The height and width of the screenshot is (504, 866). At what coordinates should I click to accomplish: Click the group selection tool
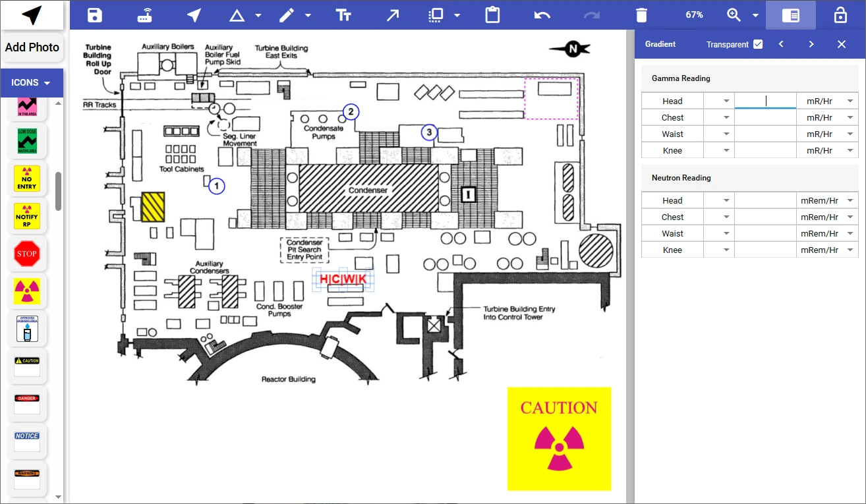point(436,15)
